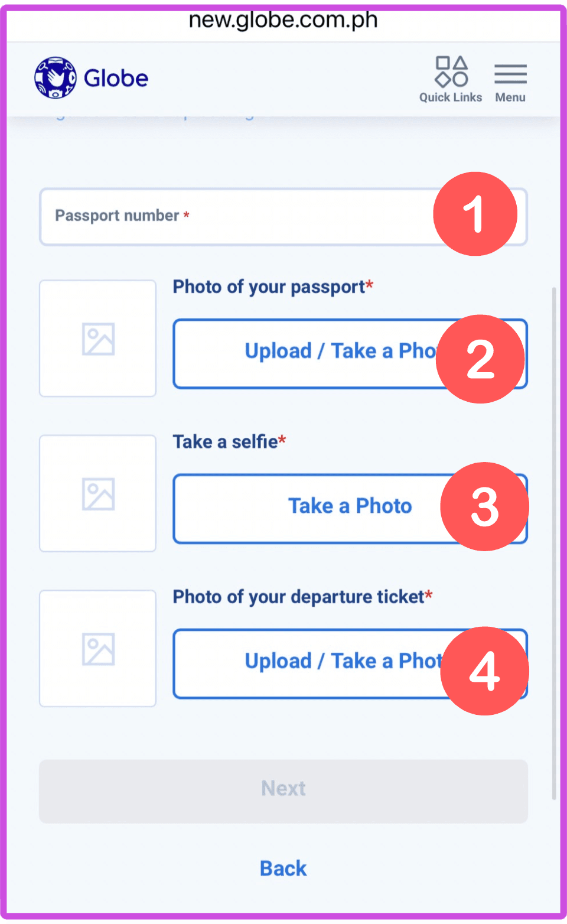567x924 pixels.
Task: Open the Quick Links shapes icon
Action: click(451, 71)
